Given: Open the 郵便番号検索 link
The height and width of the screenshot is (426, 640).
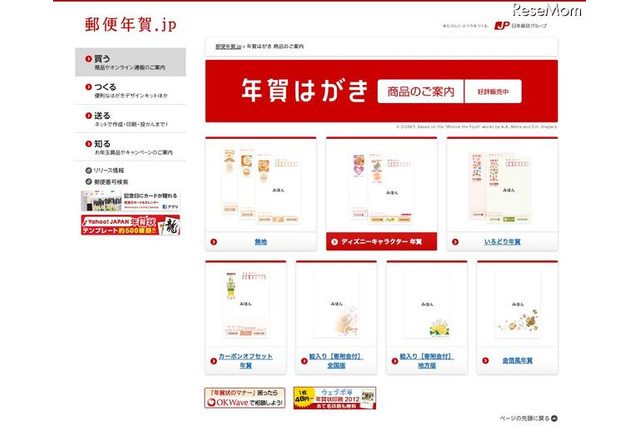Looking at the screenshot, I should (x=111, y=182).
